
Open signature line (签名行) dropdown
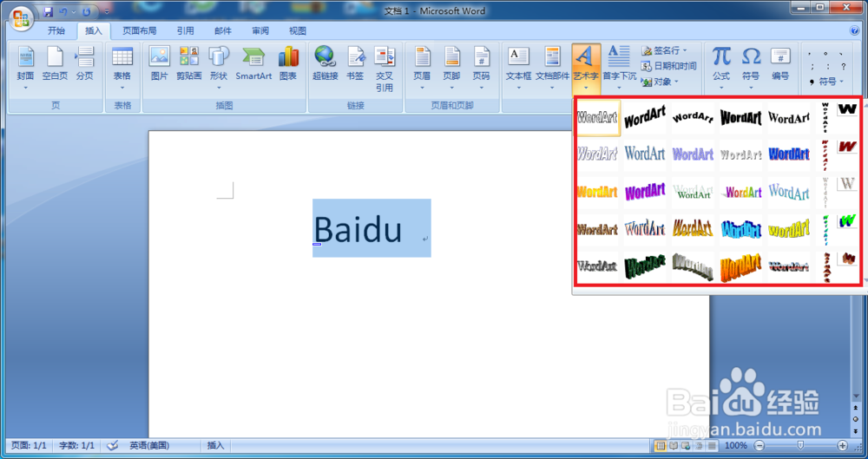[664, 50]
